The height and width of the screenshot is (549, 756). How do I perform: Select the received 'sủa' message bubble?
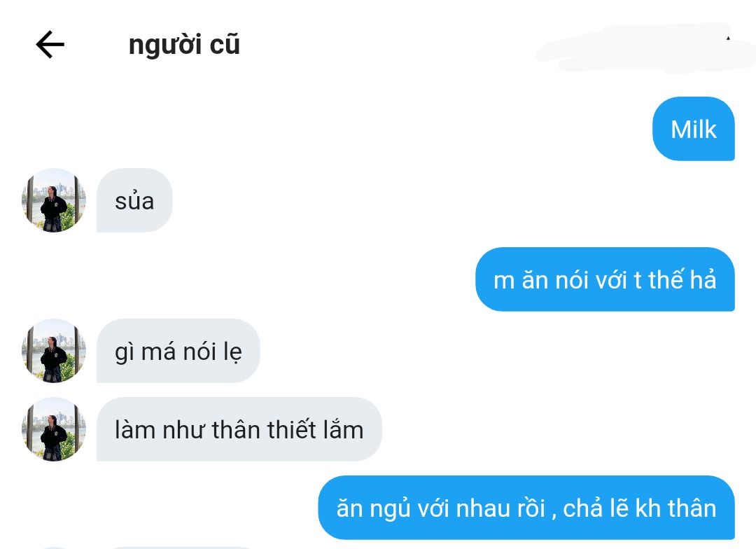point(134,200)
